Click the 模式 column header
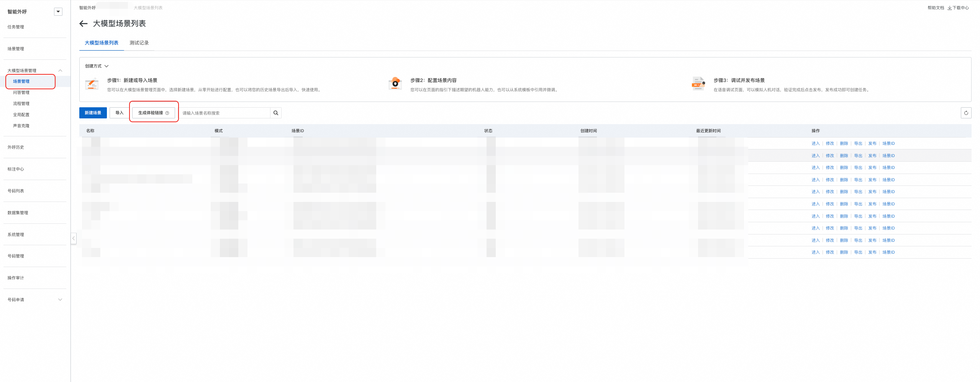The image size is (980, 382). tap(219, 131)
